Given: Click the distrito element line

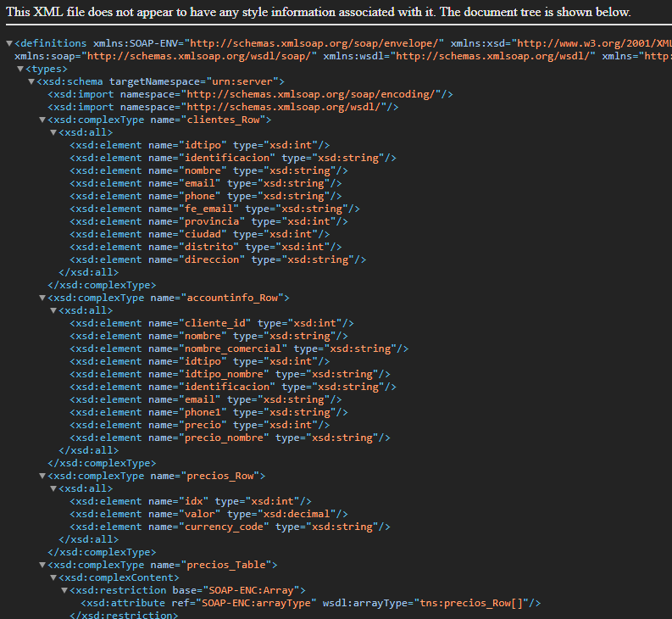Looking at the screenshot, I should (206, 247).
